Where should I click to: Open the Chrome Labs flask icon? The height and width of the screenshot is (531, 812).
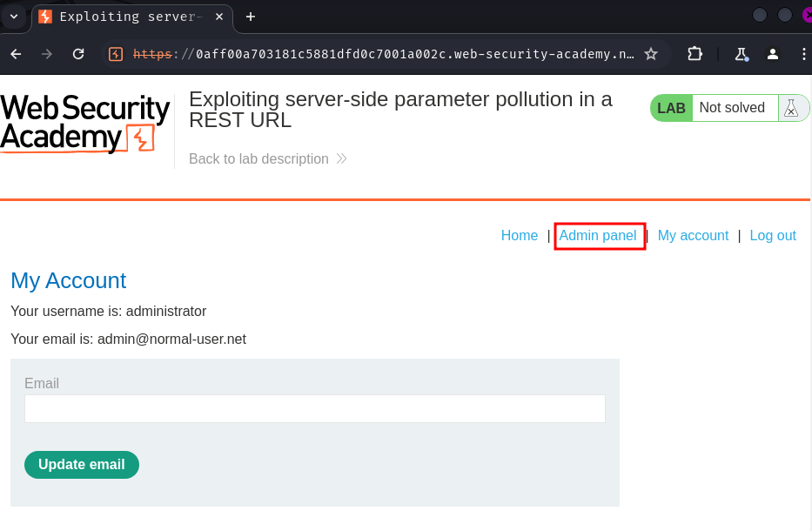coord(742,54)
